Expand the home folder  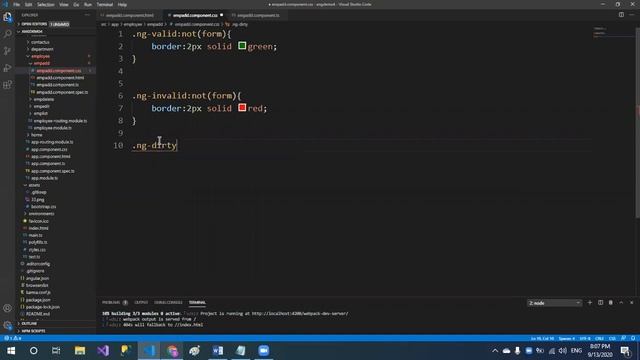[37, 135]
